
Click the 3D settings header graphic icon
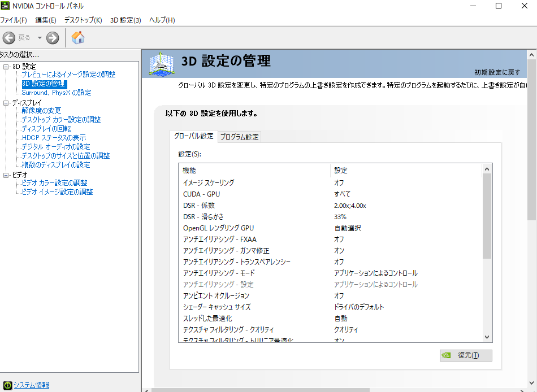click(162, 63)
